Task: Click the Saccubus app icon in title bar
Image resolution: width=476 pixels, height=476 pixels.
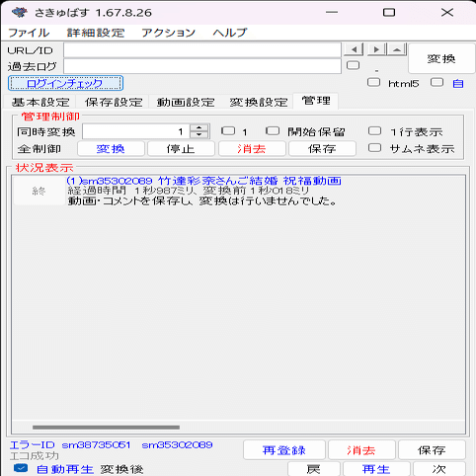Action: tap(19, 13)
